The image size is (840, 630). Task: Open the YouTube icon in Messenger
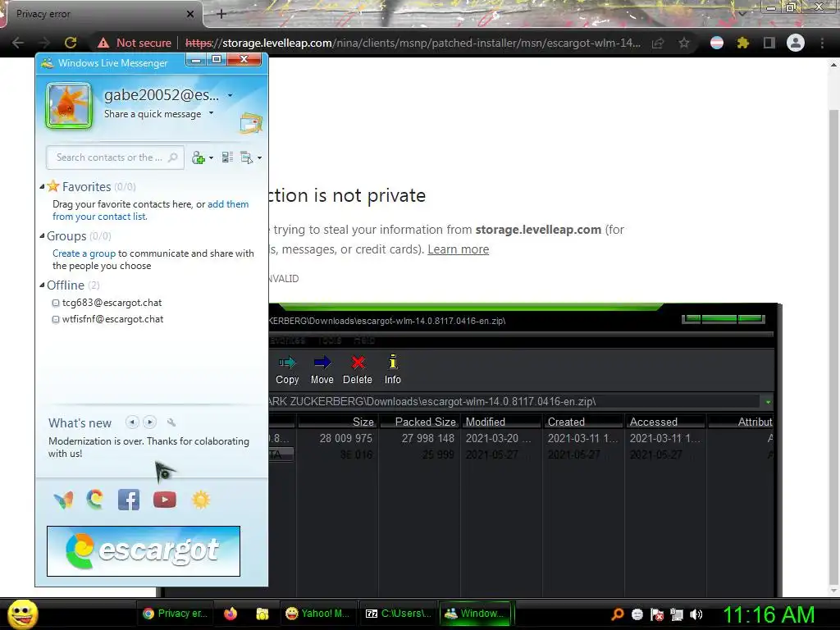pos(164,500)
